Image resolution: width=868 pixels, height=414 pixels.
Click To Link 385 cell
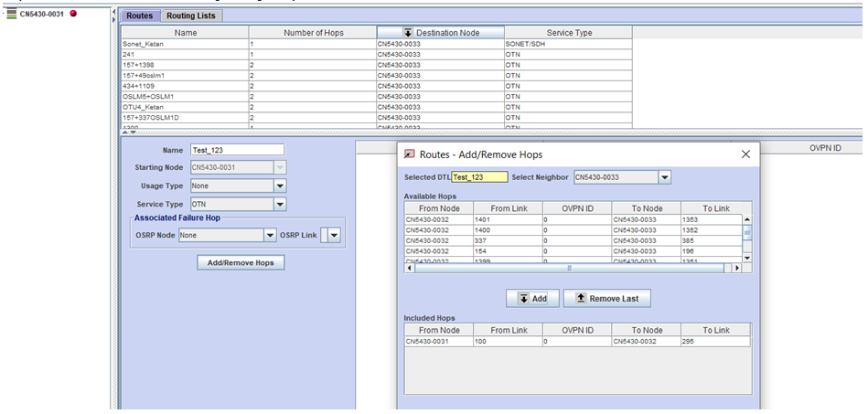712,240
